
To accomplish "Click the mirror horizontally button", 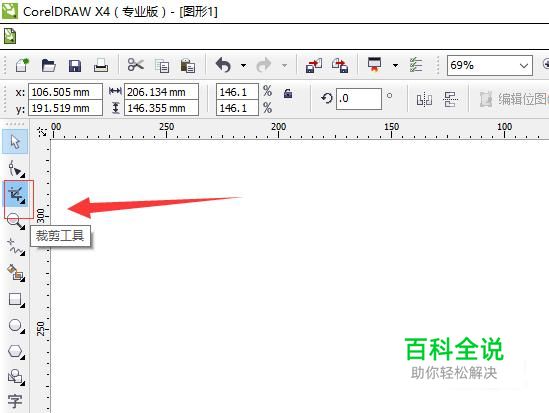I will [x=424, y=99].
